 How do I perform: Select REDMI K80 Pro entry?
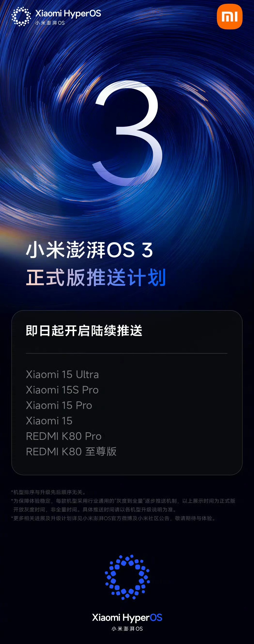pyautogui.click(x=64, y=436)
